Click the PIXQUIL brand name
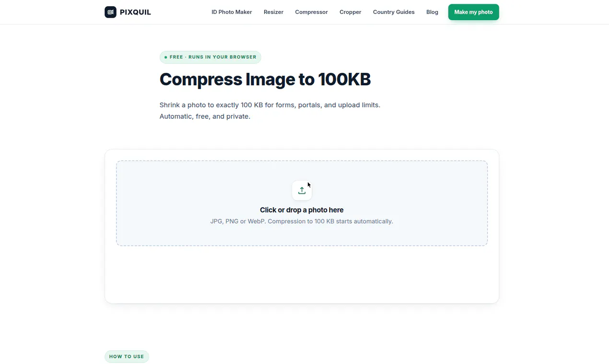 tap(135, 12)
